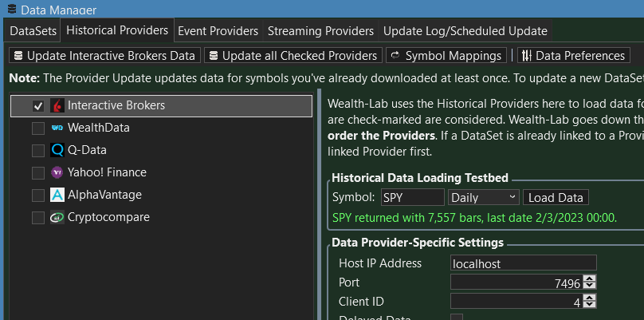The image size is (644, 320).
Task: Decrease the Client ID with down arrow
Action: [x=589, y=306]
